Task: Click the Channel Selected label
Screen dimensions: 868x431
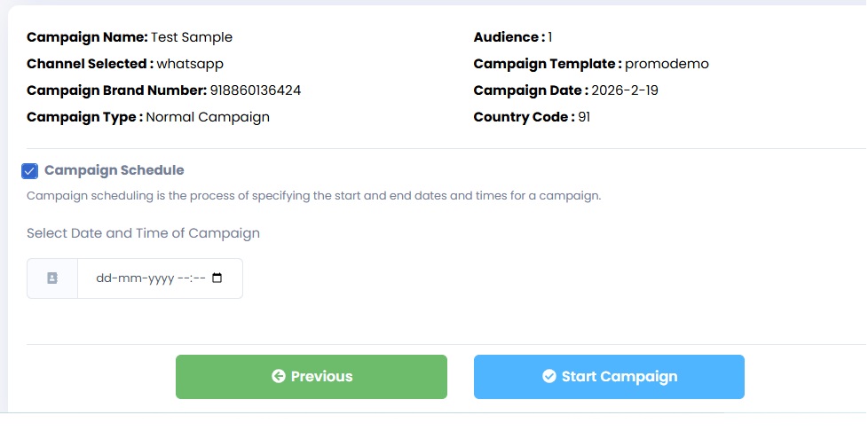Action: click(91, 64)
